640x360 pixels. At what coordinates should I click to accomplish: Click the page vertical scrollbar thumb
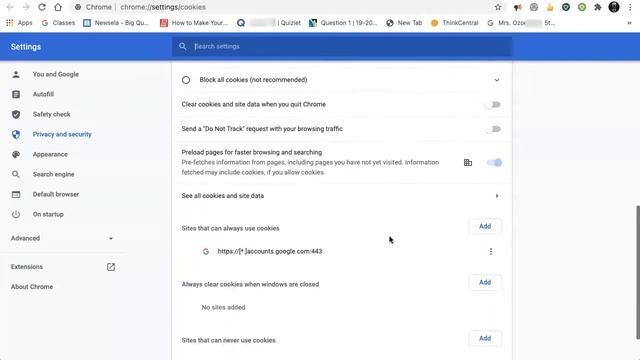tap(638, 272)
